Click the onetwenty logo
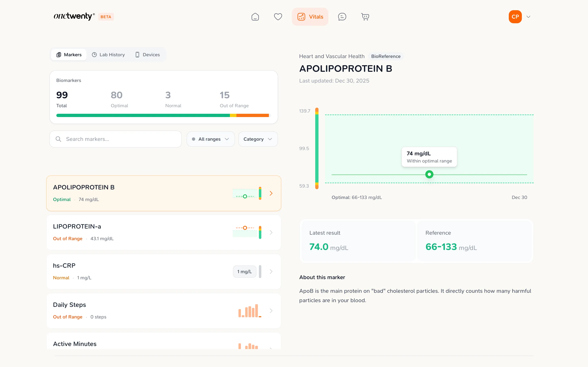Screen dimensions: 588x367 click(x=74, y=17)
